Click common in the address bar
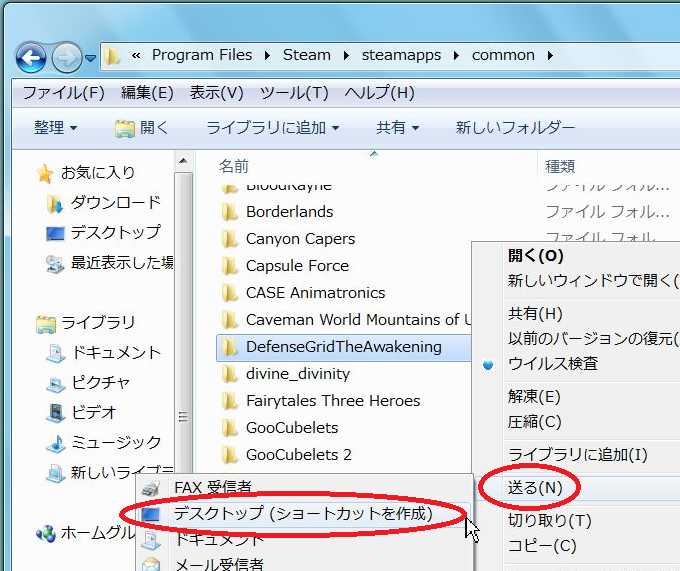This screenshot has height=571, width=680. (503, 55)
